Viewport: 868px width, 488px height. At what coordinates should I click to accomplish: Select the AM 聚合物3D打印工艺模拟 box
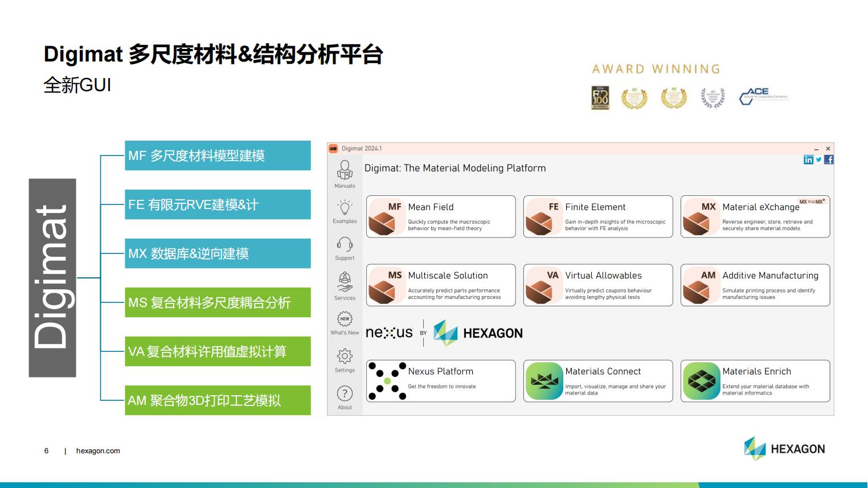(x=218, y=400)
